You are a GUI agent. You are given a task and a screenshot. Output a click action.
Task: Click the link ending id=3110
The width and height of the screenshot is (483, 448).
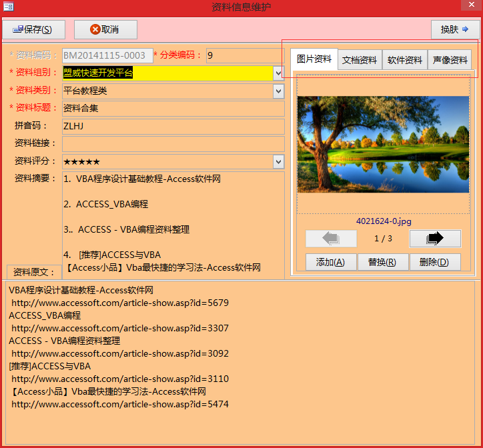tap(120, 379)
